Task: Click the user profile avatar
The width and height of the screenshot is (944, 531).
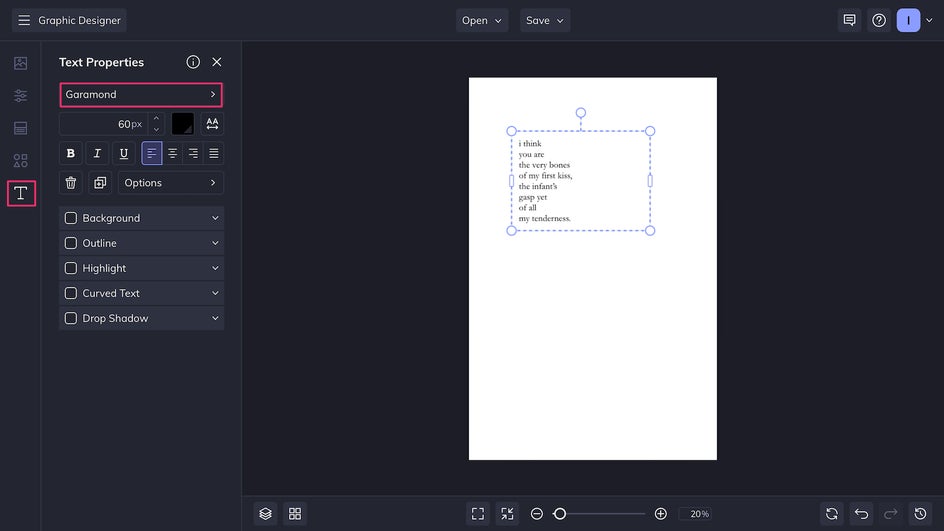Action: pyautogui.click(x=908, y=20)
